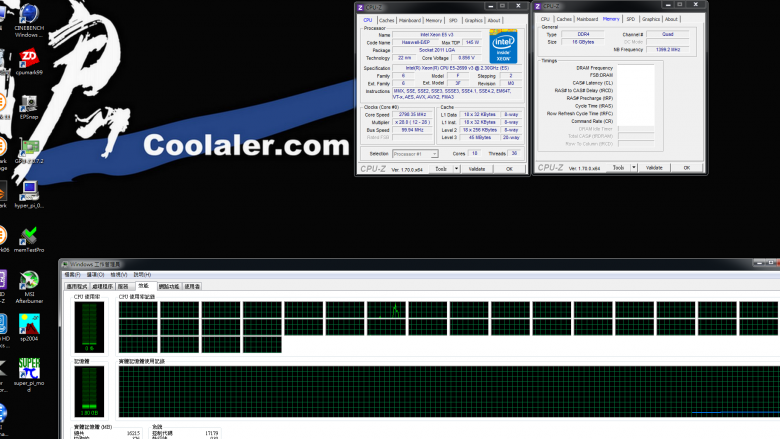
Task: Open SPD tab in left CPU-Z window
Action: point(453,20)
